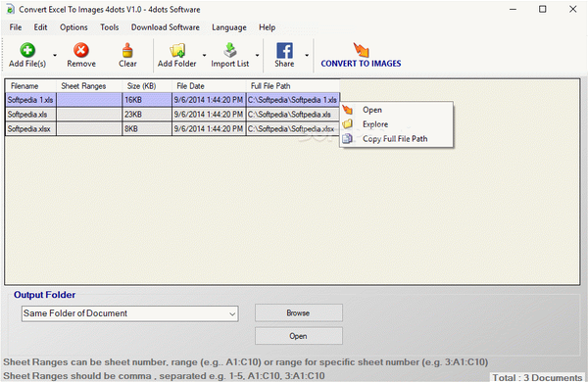Click the C:\Softpedia\Softpedia 1.xls path cell
The width and height of the screenshot is (588, 382).
(293, 100)
